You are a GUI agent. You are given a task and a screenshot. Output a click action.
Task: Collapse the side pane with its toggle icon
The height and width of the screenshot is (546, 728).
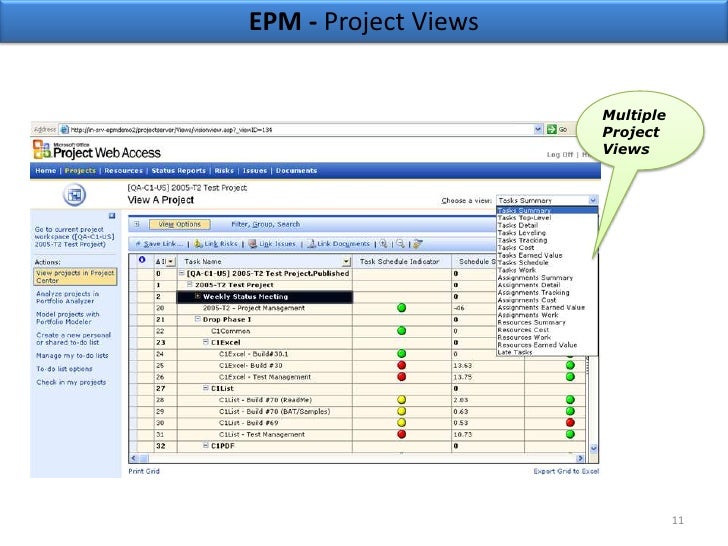click(112, 215)
